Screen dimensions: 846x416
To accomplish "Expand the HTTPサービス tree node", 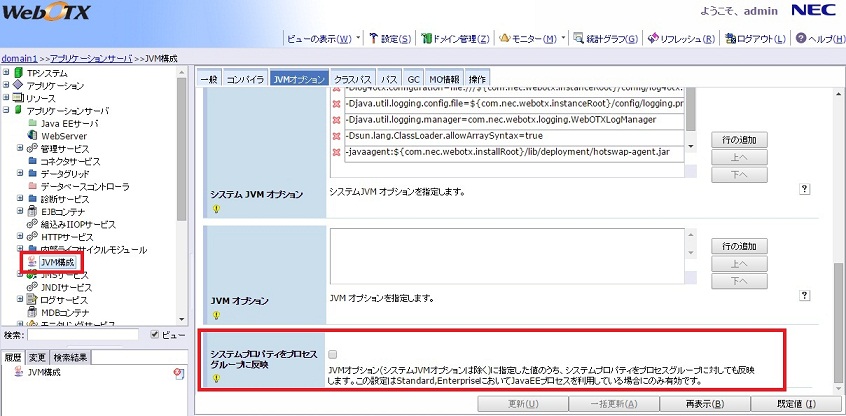I will [x=19, y=236].
